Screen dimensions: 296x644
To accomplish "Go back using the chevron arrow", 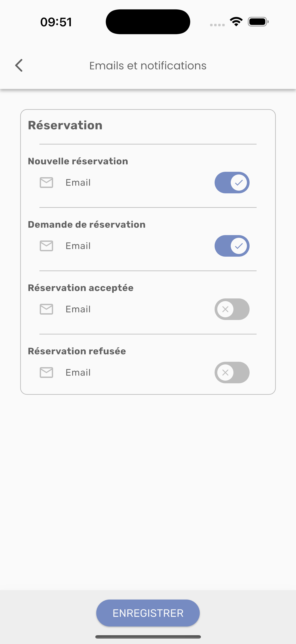I will click(19, 66).
